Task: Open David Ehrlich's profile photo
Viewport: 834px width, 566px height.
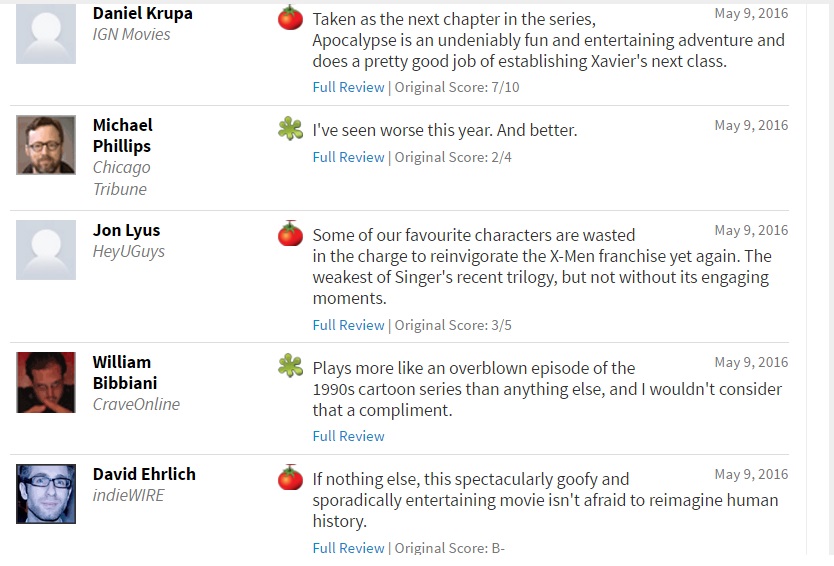Action: [x=46, y=494]
